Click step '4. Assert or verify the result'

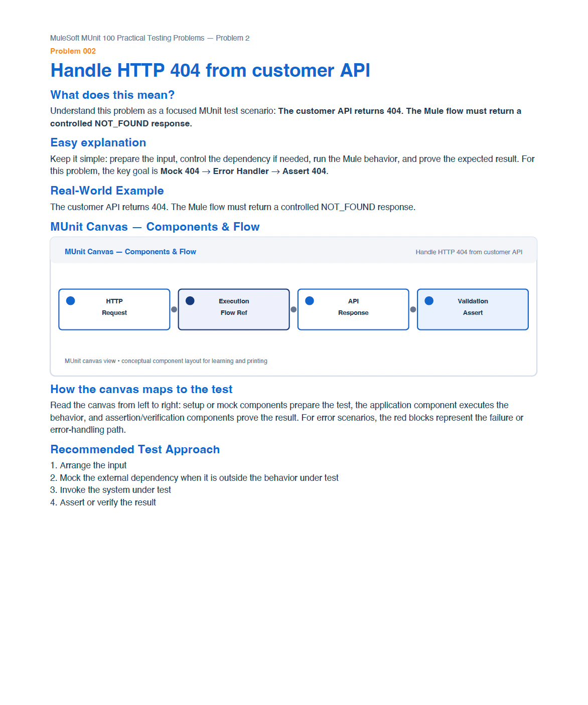pyautogui.click(x=103, y=502)
